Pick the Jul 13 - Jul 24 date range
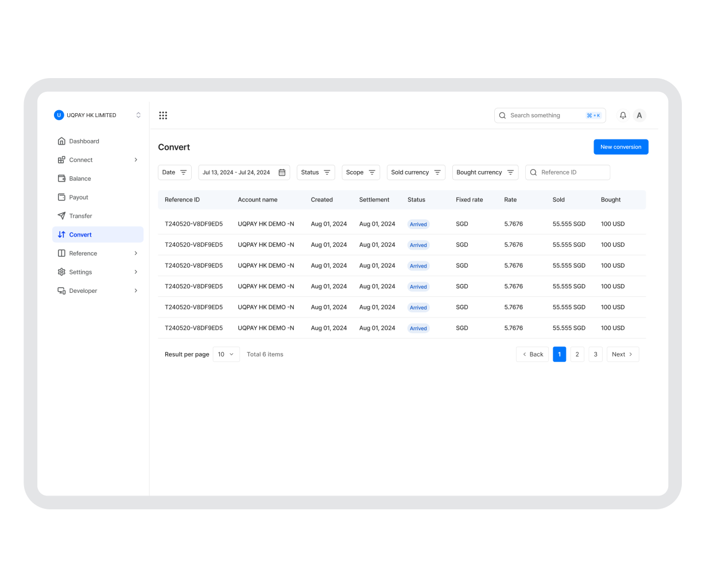 point(244,172)
